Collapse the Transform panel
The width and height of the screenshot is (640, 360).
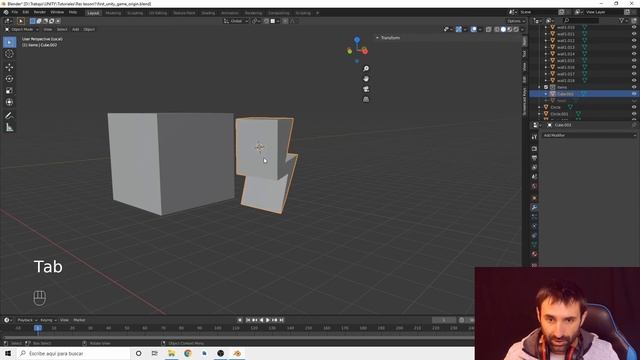coord(378,38)
